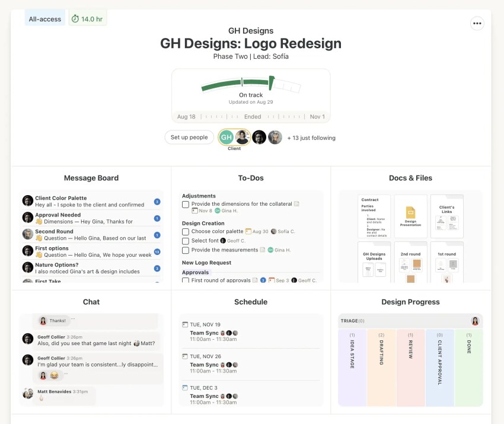Open the GH Designs client link

250,31
